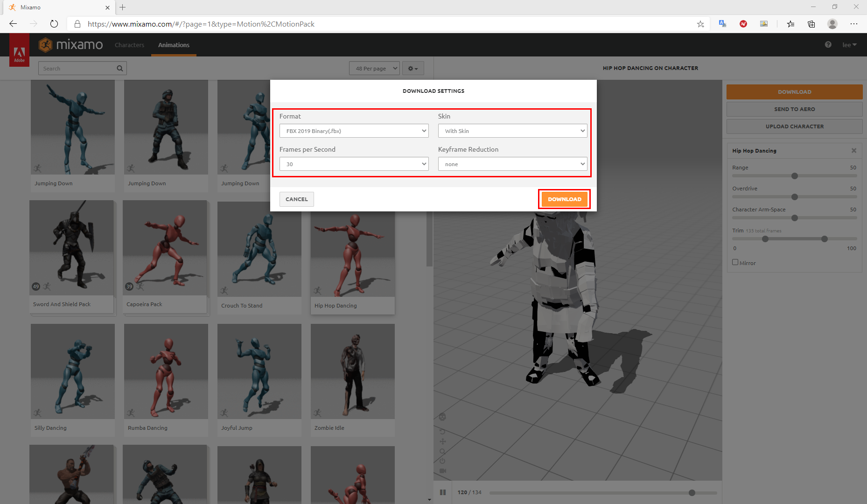Refresh the browser page
Image resolution: width=867 pixels, height=504 pixels.
click(x=54, y=24)
